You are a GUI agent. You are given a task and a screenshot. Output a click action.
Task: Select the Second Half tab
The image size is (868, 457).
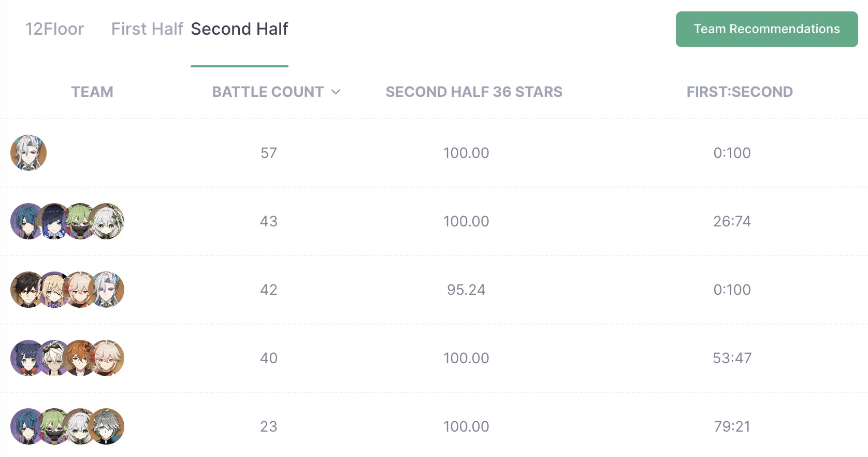click(239, 29)
